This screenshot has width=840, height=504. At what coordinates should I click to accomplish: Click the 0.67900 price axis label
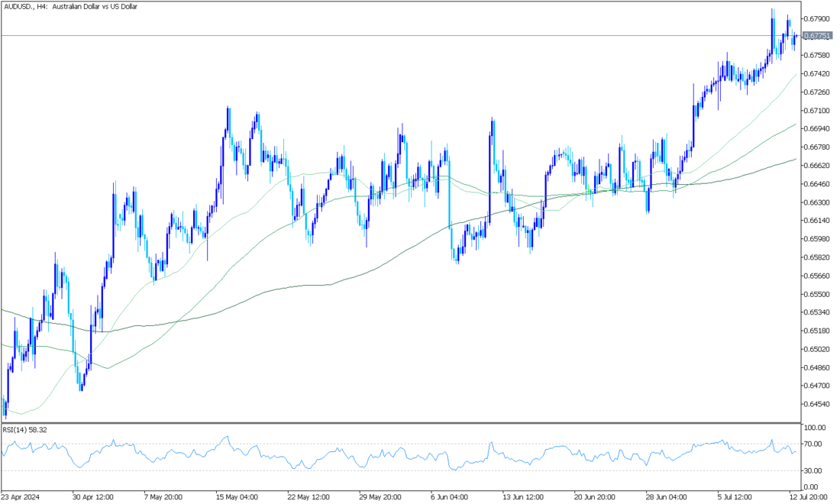coord(817,19)
